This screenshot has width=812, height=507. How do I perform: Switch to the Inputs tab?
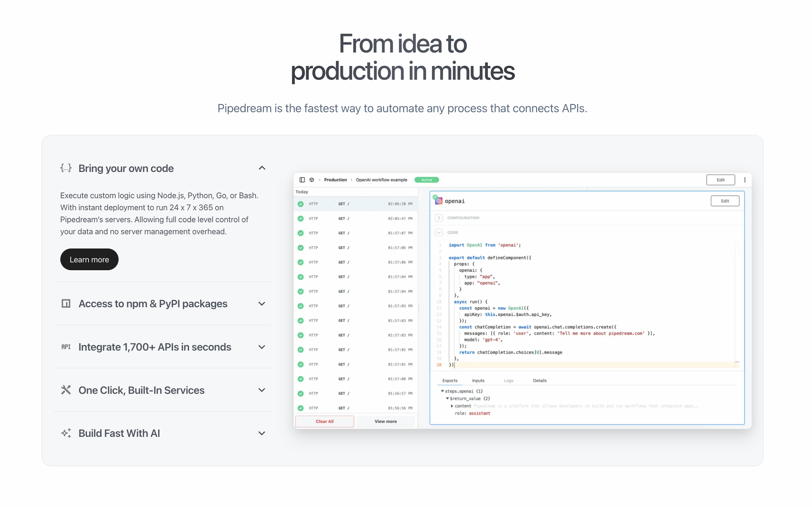coord(478,380)
